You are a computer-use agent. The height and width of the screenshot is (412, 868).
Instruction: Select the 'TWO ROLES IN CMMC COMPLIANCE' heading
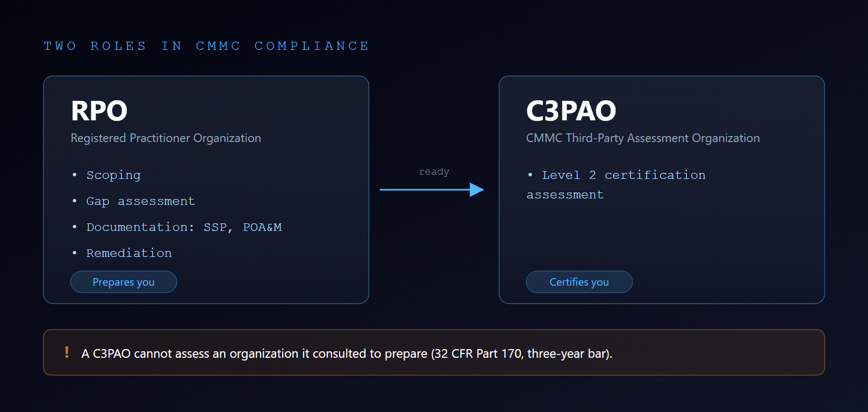206,46
